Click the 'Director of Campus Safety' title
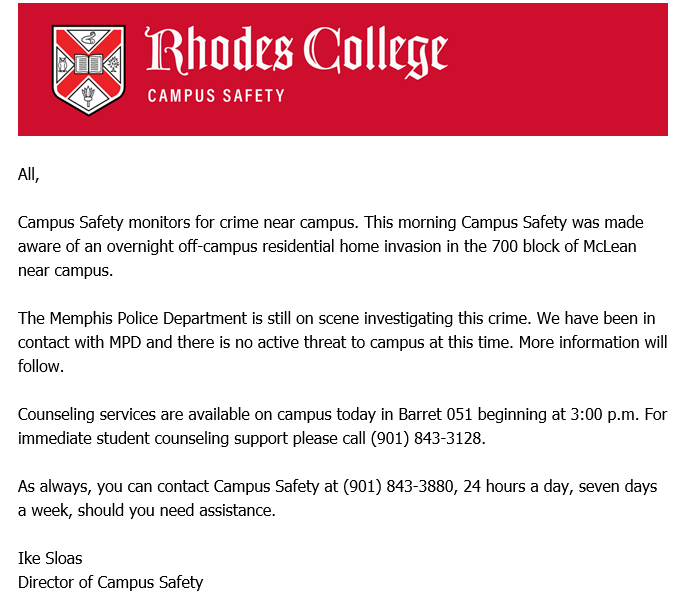Screen dimensions: 684x609 tap(110, 582)
